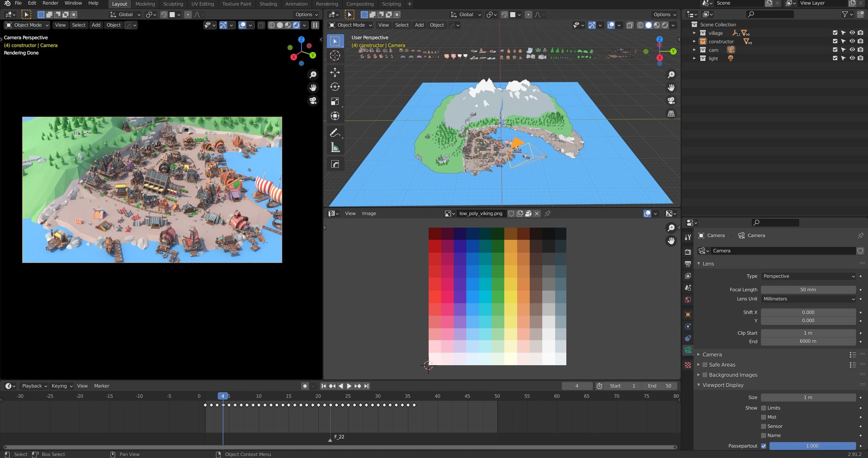Switch to the Shading workspace tab
Screen dimensions: 868x458
pos(268,4)
